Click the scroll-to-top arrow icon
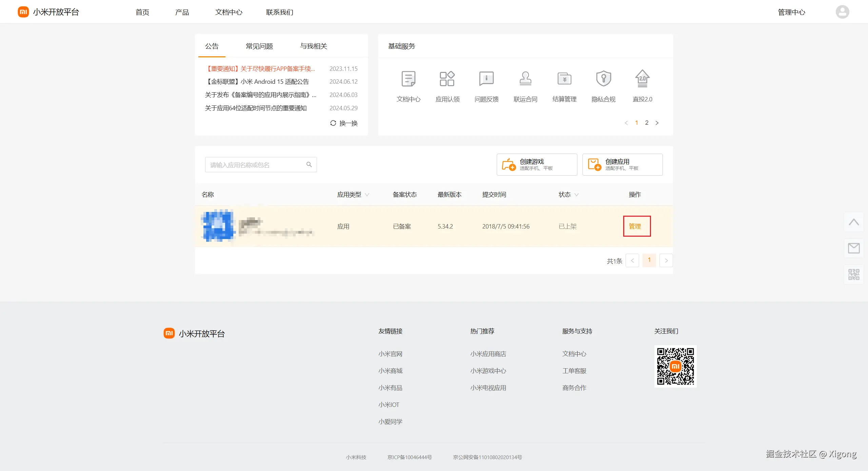The height and width of the screenshot is (471, 868). [853, 222]
